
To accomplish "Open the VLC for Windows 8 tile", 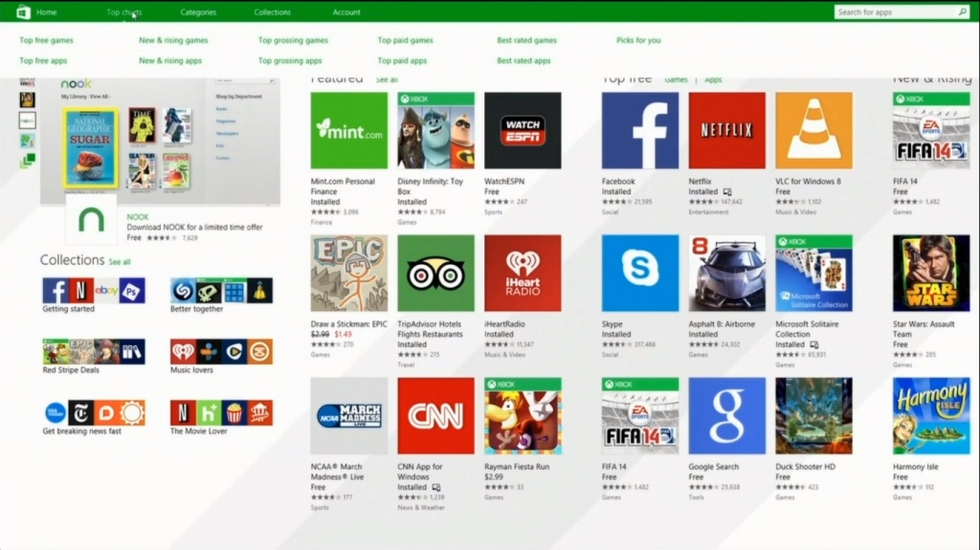I will [813, 131].
